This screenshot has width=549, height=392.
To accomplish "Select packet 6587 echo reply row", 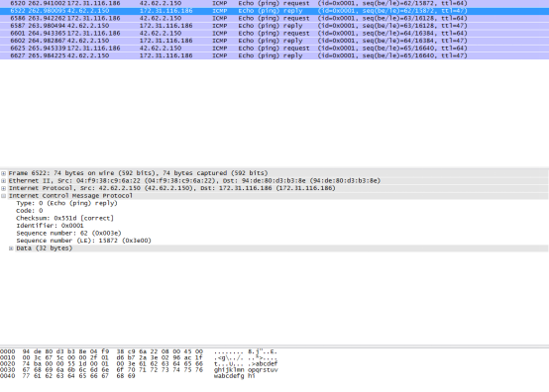I will (x=274, y=26).
